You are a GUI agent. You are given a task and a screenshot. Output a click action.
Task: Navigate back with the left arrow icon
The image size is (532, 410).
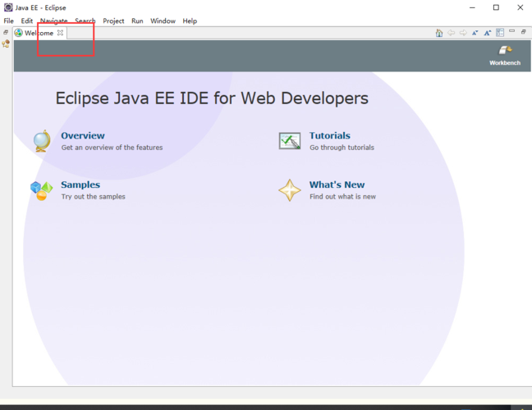click(x=451, y=33)
